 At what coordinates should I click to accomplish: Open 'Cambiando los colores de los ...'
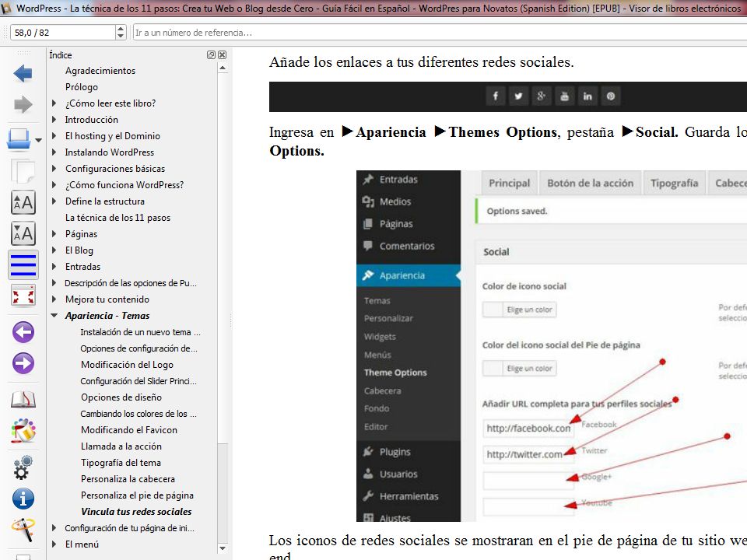coord(139,414)
